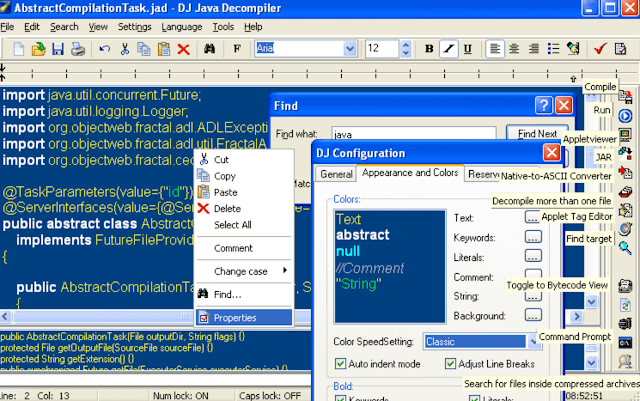Screen dimensions: 640x401
Task: Toggle Underline formatting in the toolbar
Action: click(x=468, y=49)
